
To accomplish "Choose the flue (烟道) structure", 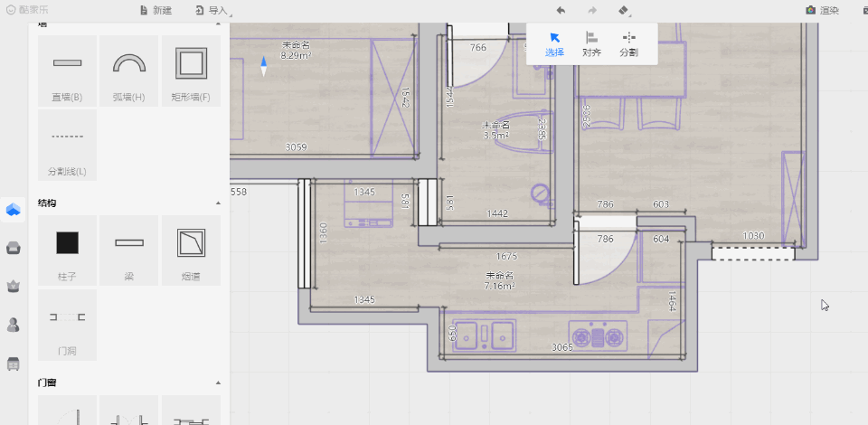I will pos(190,250).
